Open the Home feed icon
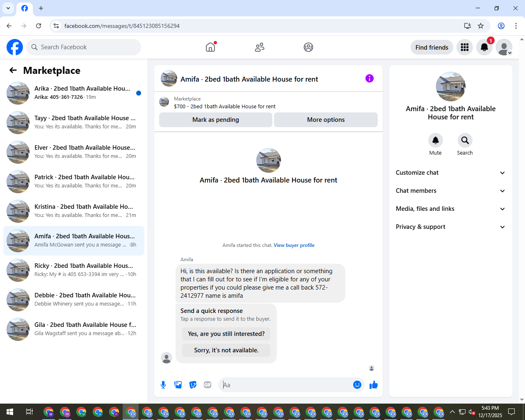This screenshot has height=420, width=525. point(210,47)
